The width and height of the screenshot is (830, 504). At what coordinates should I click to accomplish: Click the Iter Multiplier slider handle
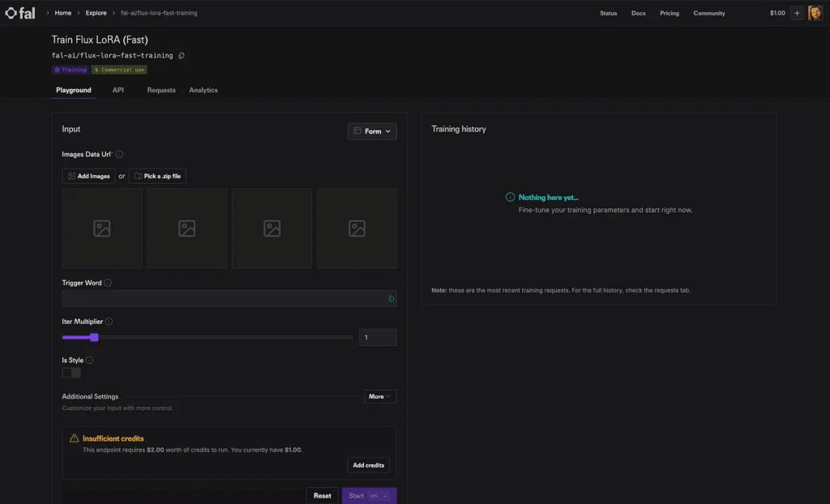[x=94, y=337]
